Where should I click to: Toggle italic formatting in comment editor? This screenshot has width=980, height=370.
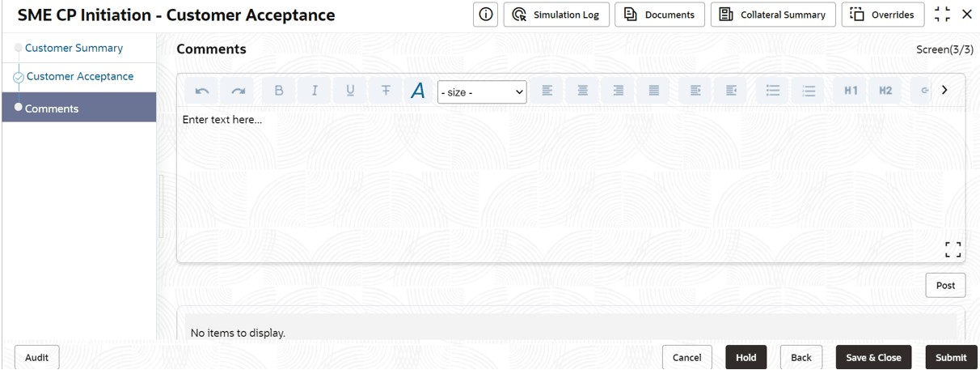(x=315, y=91)
